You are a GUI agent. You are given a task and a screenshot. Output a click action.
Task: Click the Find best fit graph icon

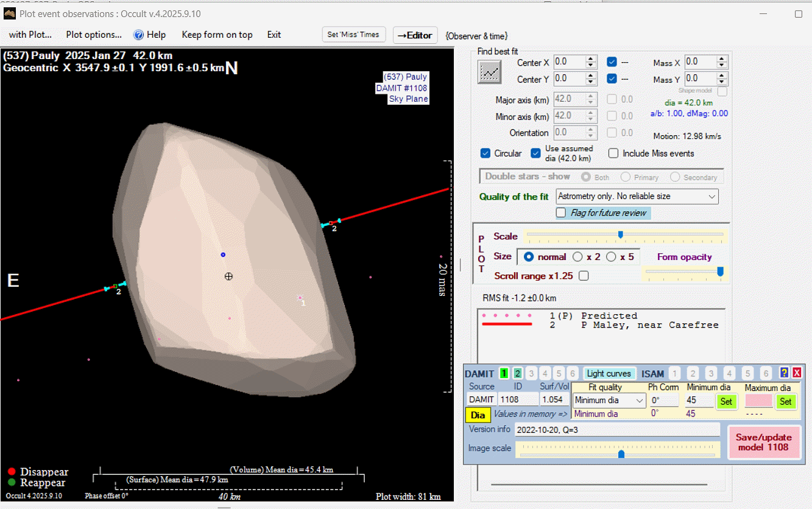coord(489,72)
